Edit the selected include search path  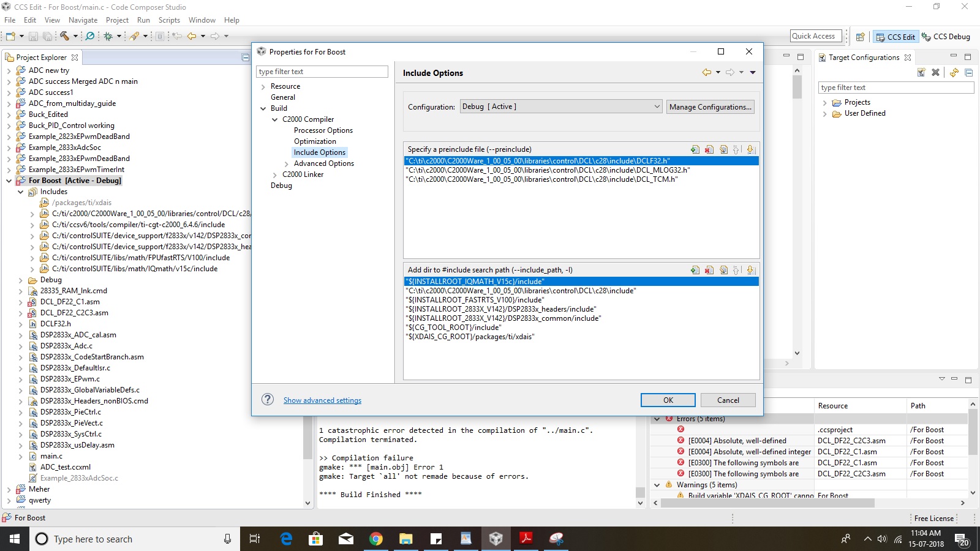click(723, 270)
